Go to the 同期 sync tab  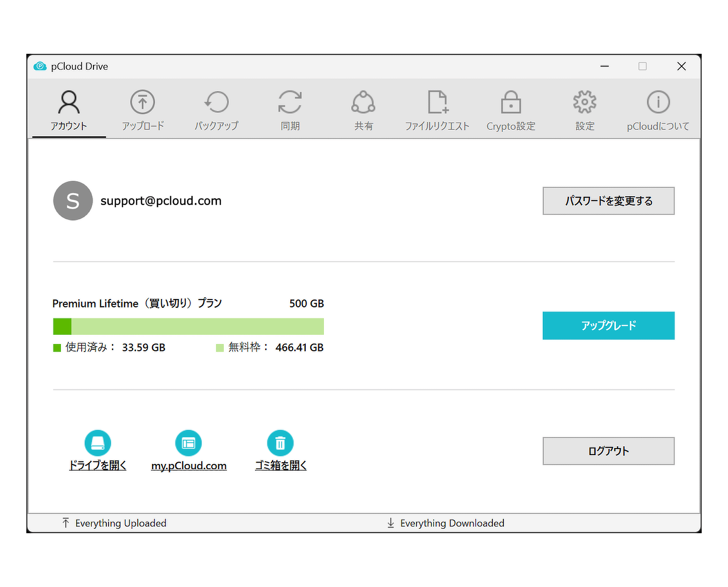290,110
